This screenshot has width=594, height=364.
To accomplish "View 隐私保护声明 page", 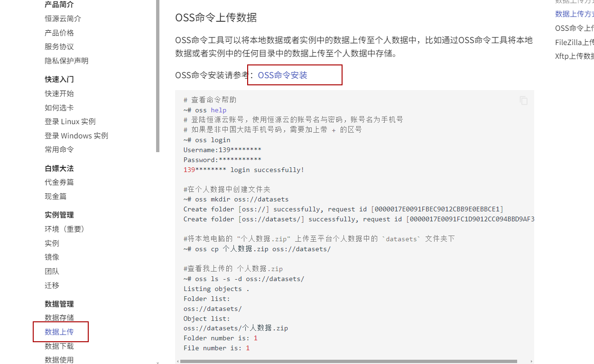I will pos(66,61).
